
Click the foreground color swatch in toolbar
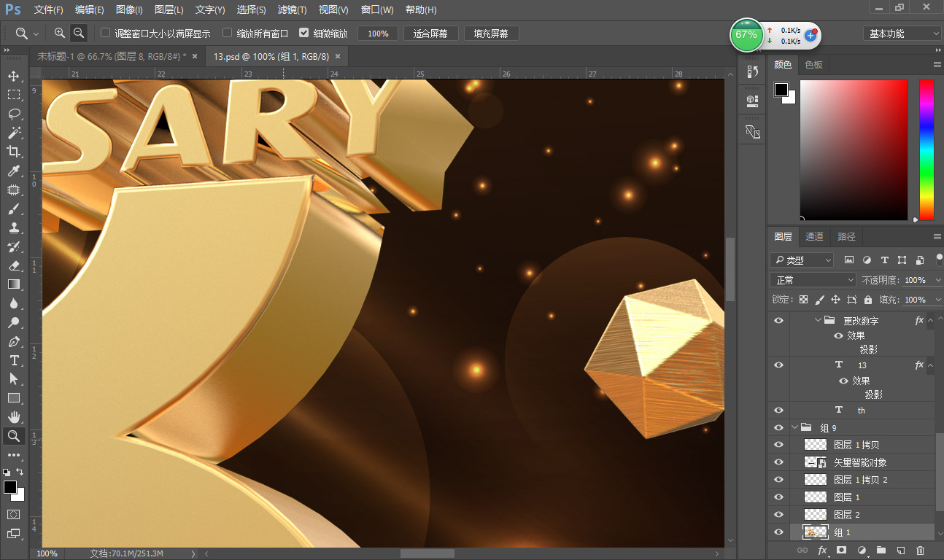pyautogui.click(x=10, y=487)
